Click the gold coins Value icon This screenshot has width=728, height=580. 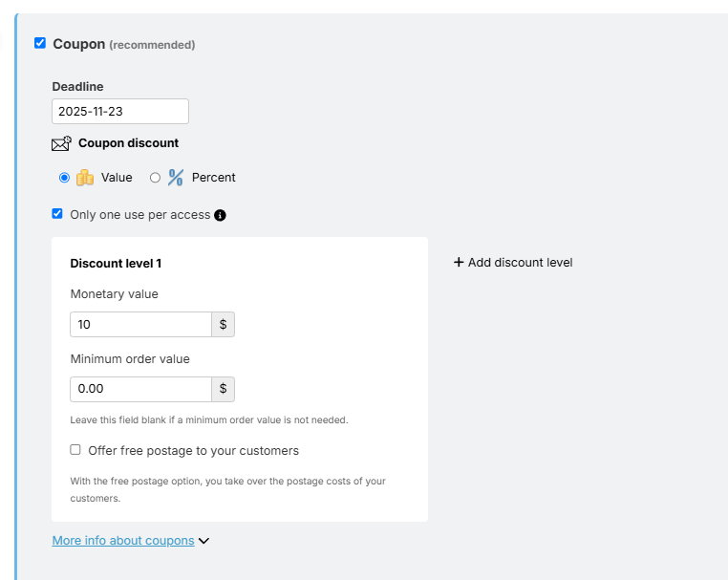click(85, 178)
